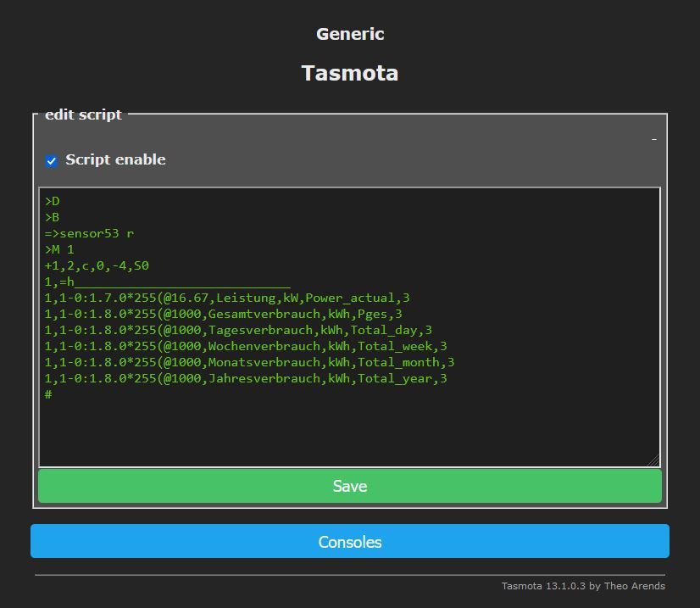Click the dash indicator above the script editor
This screenshot has height=608, width=700.
[653, 139]
